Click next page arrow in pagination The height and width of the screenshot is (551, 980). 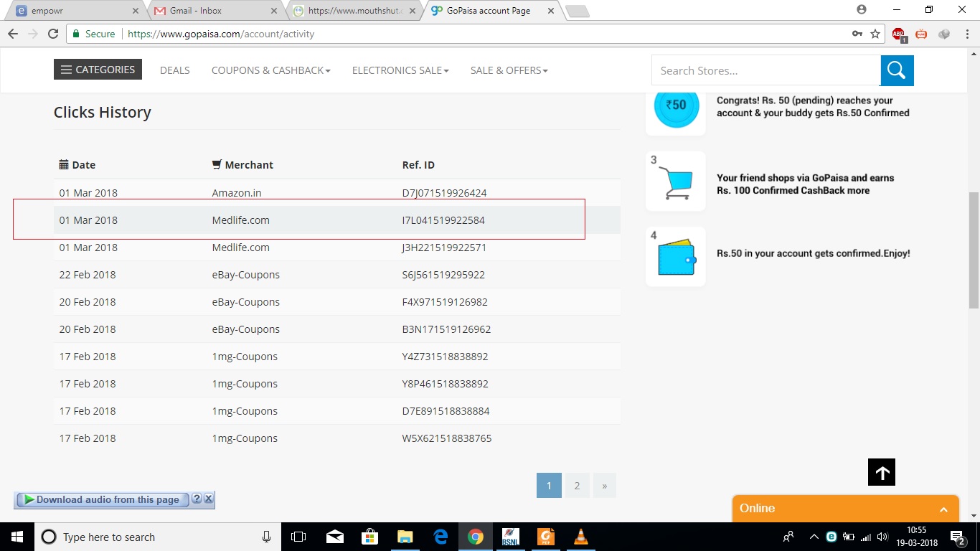coord(604,486)
